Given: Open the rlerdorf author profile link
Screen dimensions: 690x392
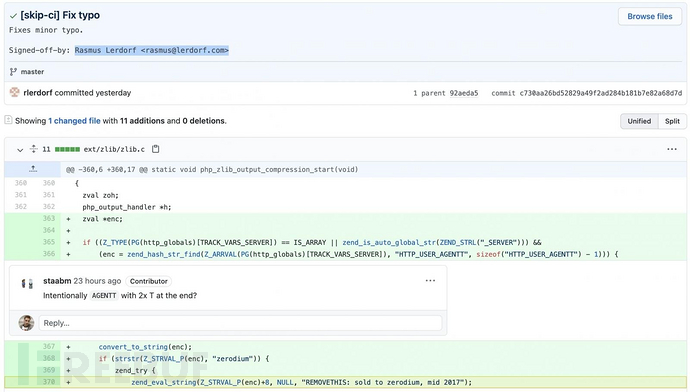Looking at the screenshot, I should click(x=38, y=93).
